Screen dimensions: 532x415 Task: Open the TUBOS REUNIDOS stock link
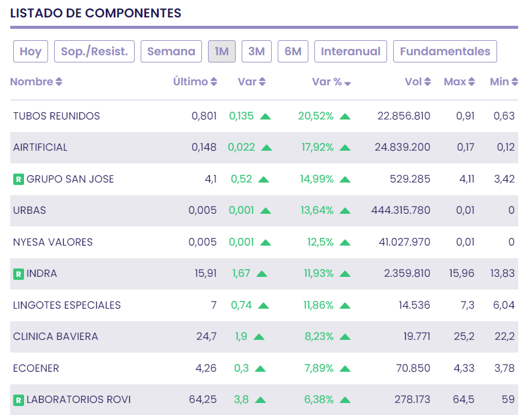(x=57, y=116)
